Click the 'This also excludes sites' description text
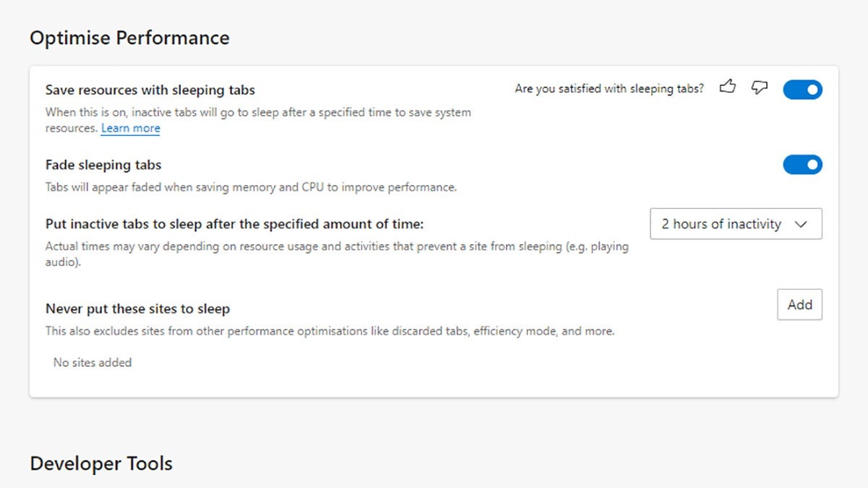This screenshot has width=868, height=488. click(329, 331)
